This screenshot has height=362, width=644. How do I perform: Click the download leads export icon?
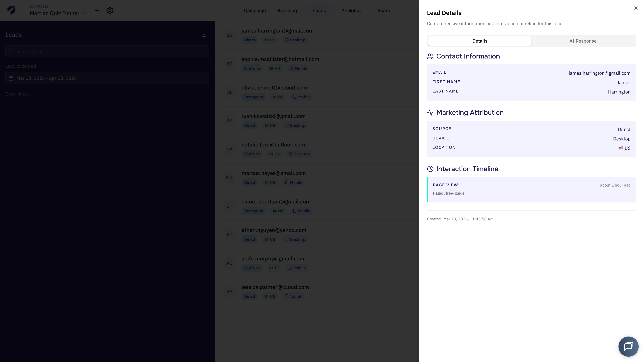204,35
